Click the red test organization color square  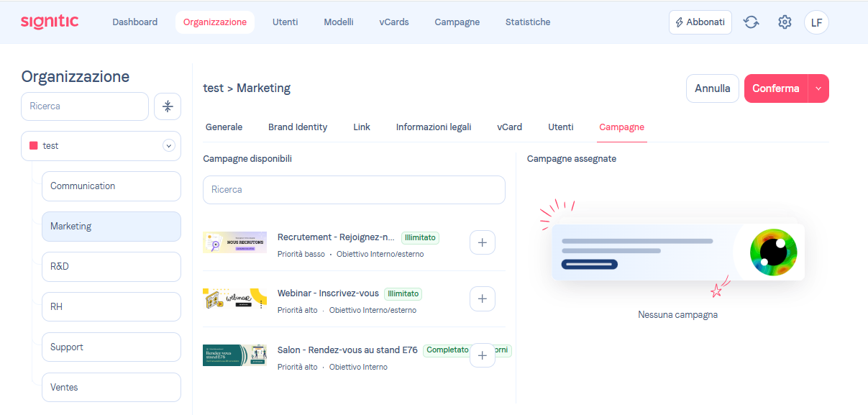pos(33,146)
